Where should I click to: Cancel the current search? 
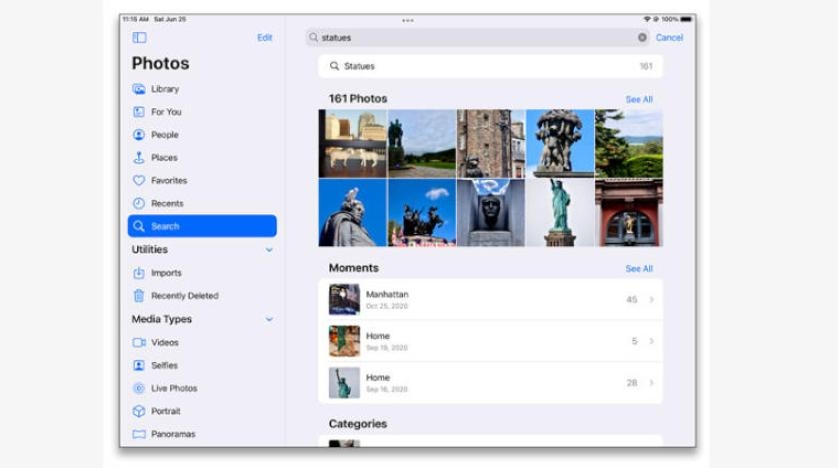click(669, 38)
